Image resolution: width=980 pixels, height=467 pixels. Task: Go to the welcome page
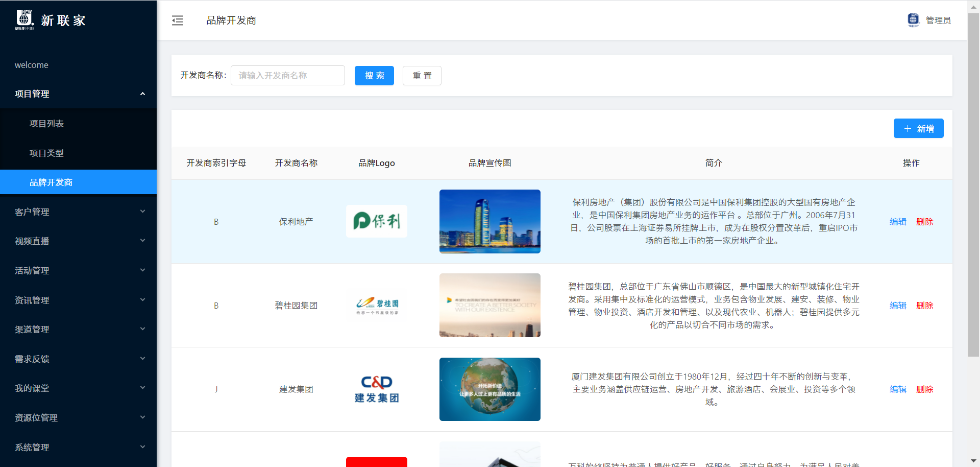(78, 65)
